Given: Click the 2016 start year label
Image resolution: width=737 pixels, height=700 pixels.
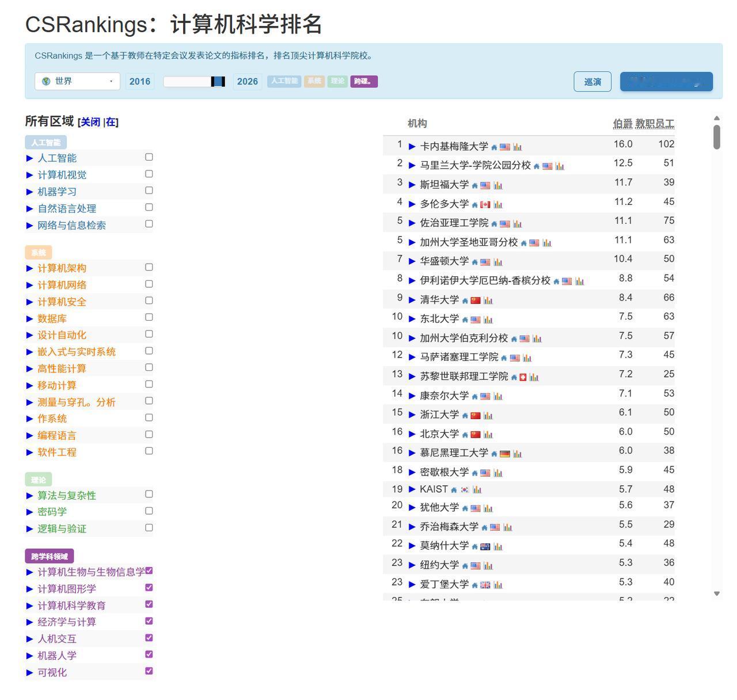Looking at the screenshot, I should [x=140, y=81].
